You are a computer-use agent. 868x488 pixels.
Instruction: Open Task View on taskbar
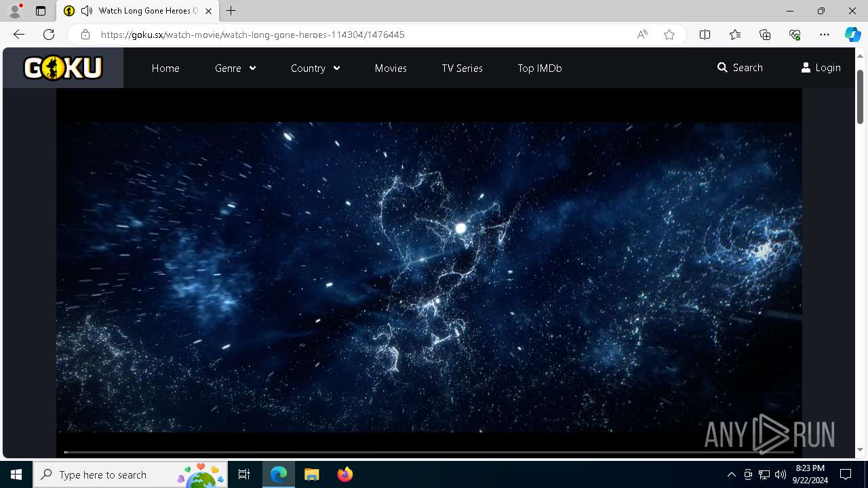coord(244,474)
